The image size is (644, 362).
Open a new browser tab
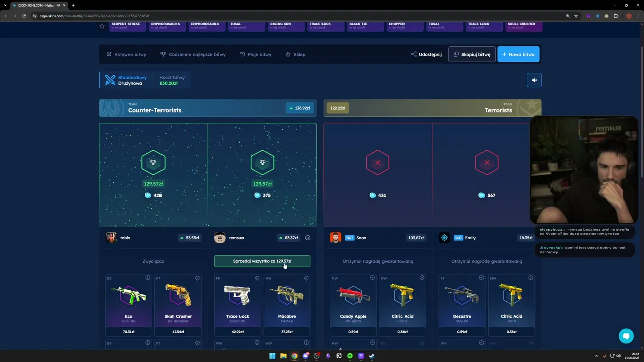pos(73,5)
